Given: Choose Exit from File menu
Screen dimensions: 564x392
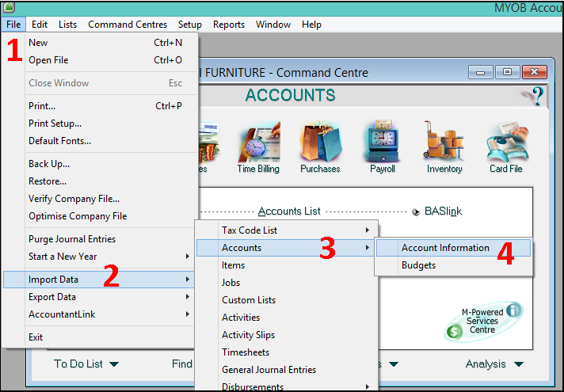Looking at the screenshot, I should (100, 337).
